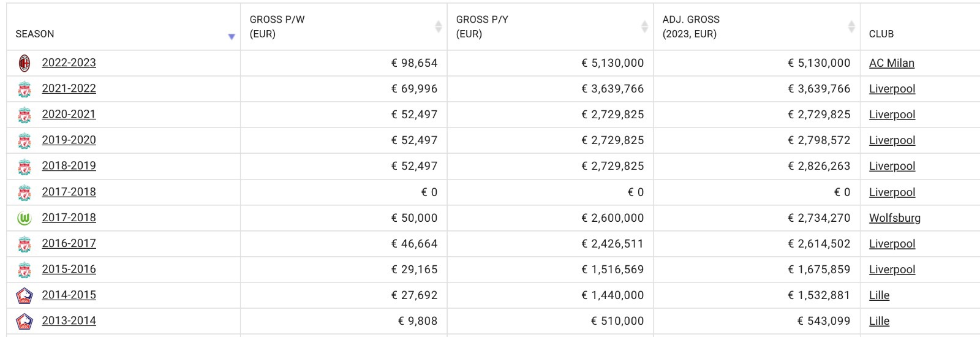Open the Wolfsburg club link

tap(894, 218)
